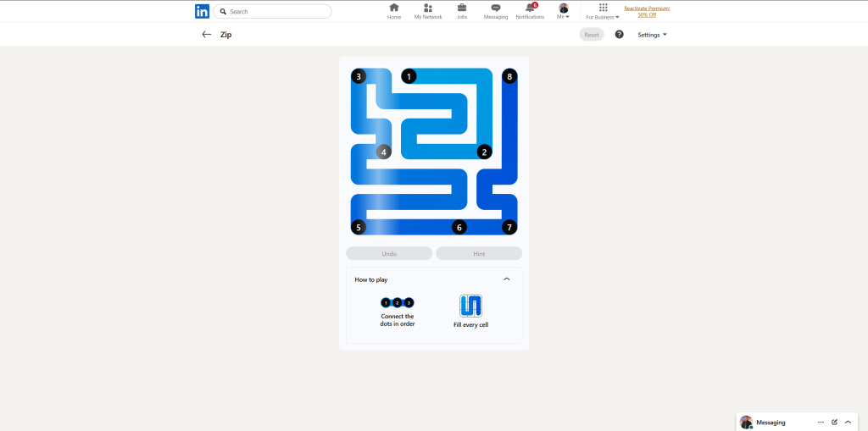Click the number 5 dot on the grid
This screenshot has width=868, height=431.
pyautogui.click(x=359, y=227)
